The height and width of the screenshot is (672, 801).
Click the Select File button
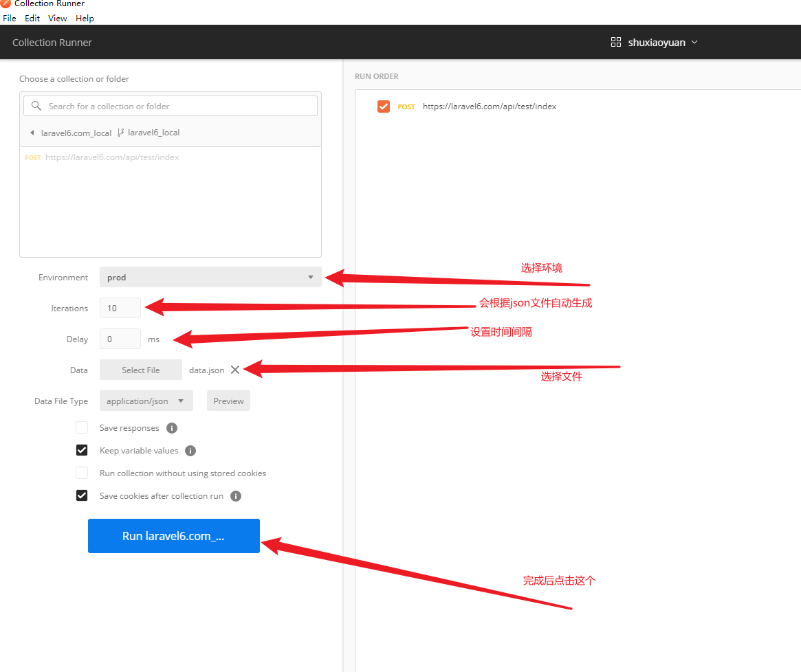[x=141, y=370]
